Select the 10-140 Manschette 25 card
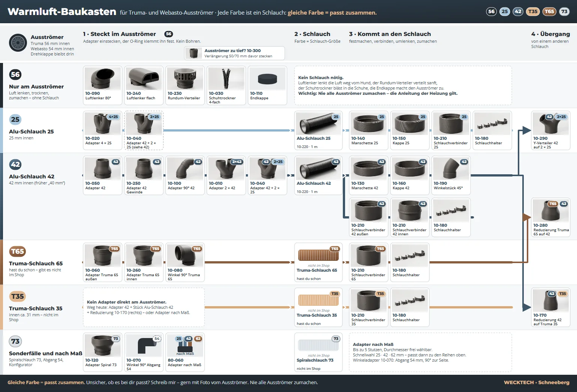This screenshot has width=577, height=392. tap(369, 130)
